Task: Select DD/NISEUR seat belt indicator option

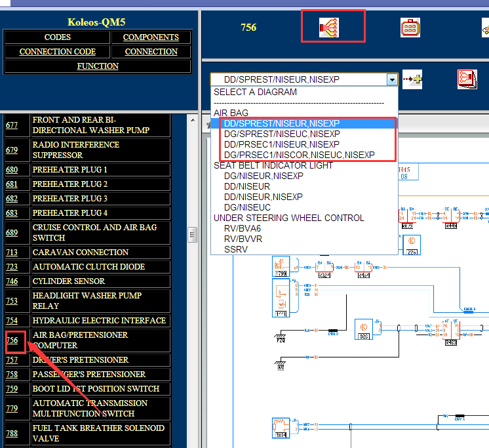Action: (x=247, y=186)
